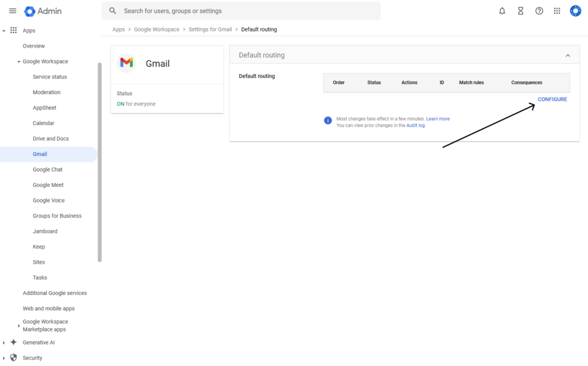Open Tasks in sidebar
This screenshot has height=366, width=588.
click(x=40, y=278)
